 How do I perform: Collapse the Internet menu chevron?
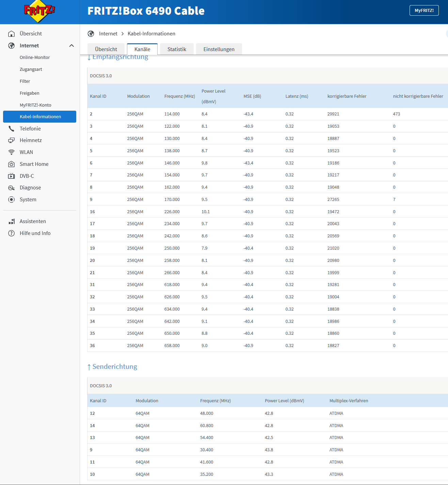(x=71, y=46)
